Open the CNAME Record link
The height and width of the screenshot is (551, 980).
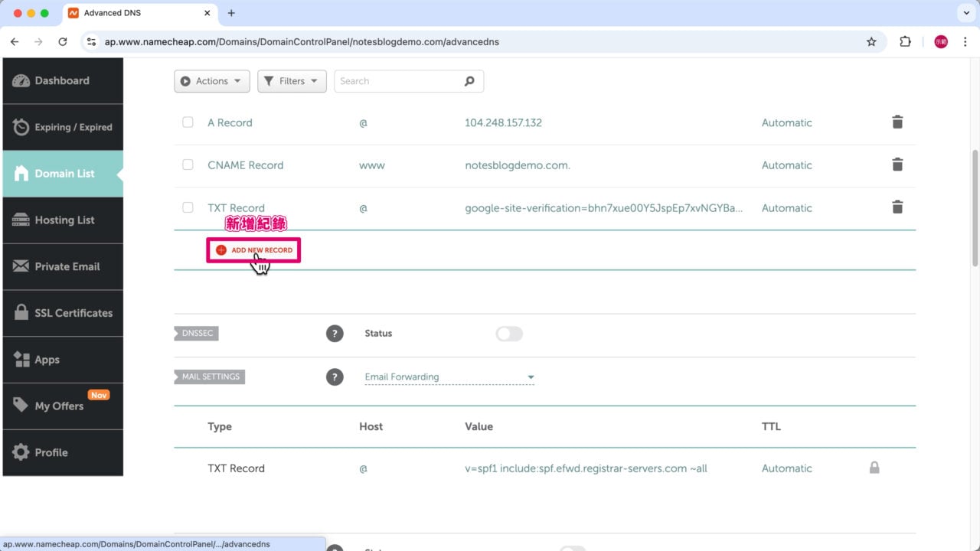(x=245, y=165)
